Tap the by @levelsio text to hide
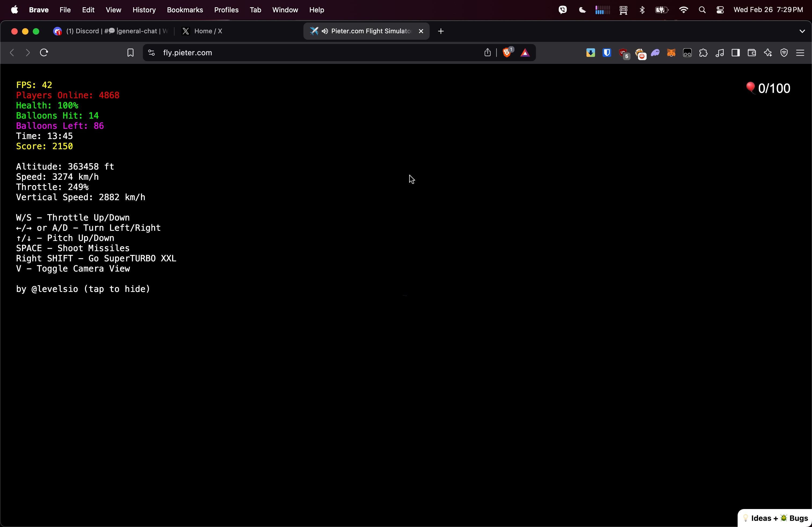812x527 pixels. click(83, 289)
